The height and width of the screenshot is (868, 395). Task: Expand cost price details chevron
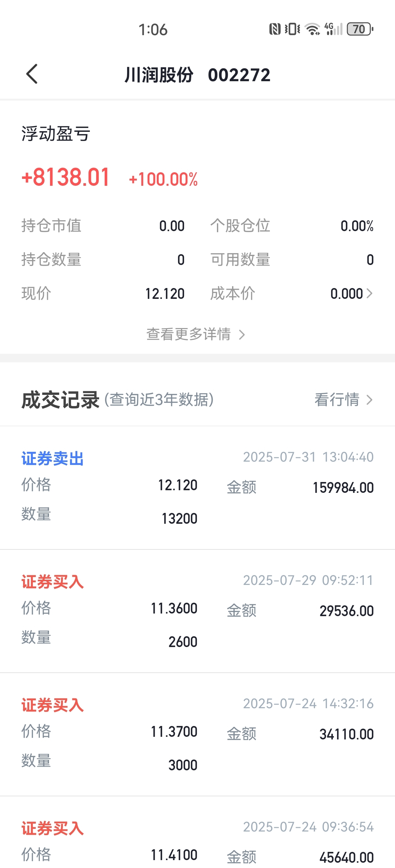[x=370, y=293]
